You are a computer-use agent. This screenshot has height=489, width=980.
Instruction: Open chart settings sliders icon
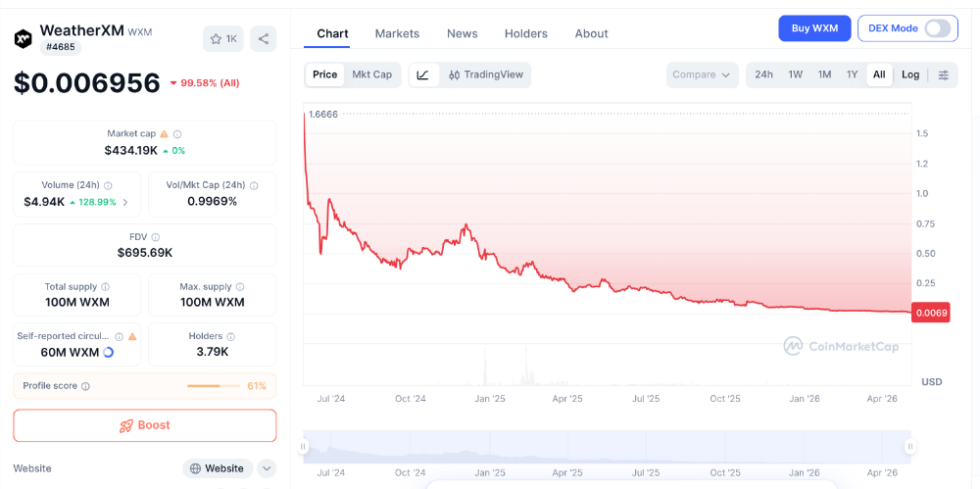(943, 75)
